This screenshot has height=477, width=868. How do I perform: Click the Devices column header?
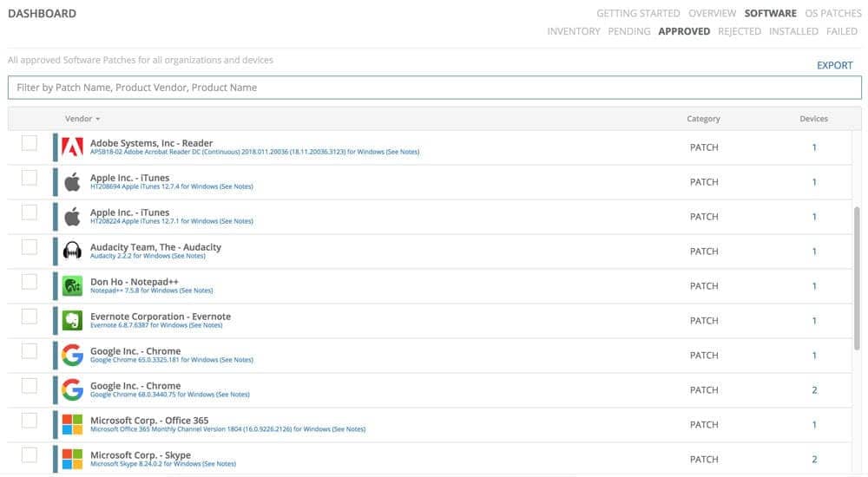pos(814,119)
